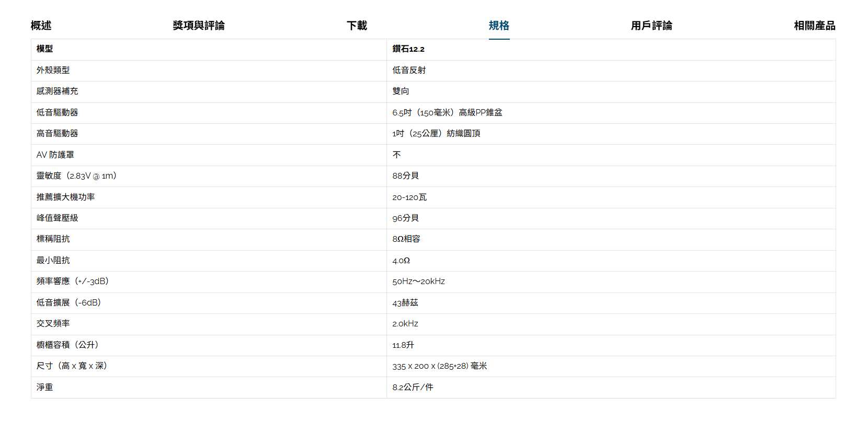Select the 峰值聲壓級 label
This screenshot has width=868, height=422.
57,218
